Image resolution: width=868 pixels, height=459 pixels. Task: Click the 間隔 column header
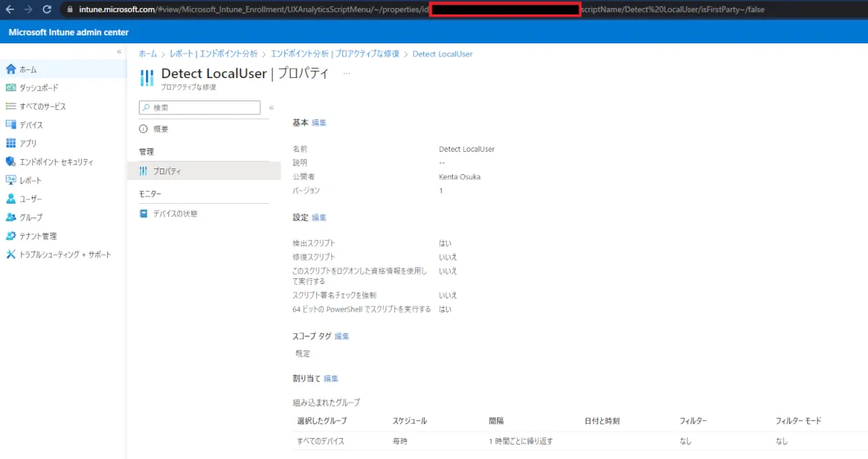tap(496, 421)
